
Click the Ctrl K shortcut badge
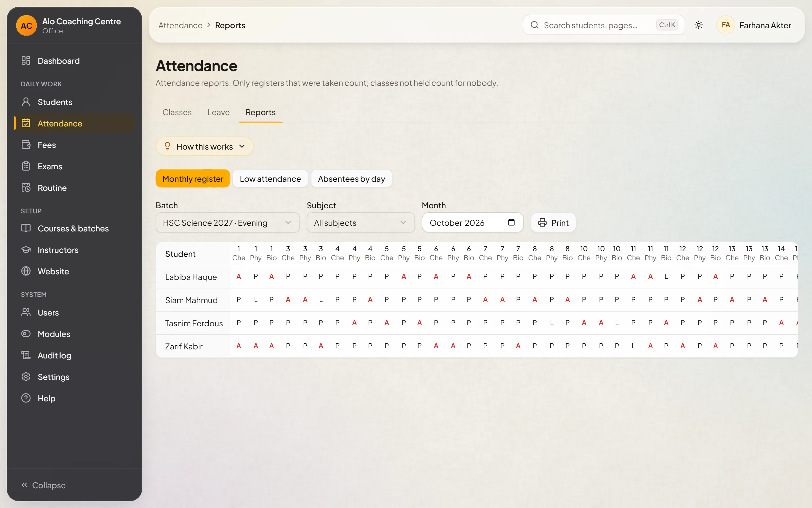667,25
